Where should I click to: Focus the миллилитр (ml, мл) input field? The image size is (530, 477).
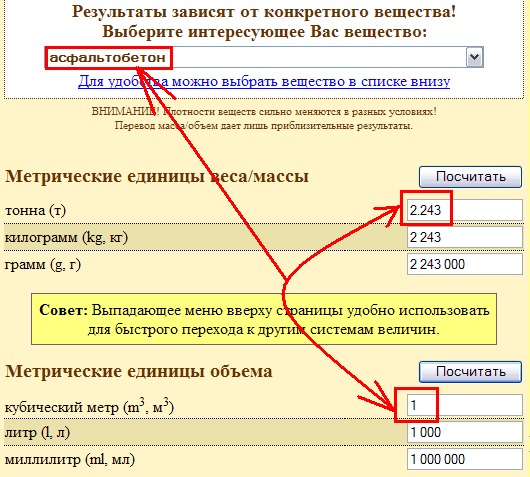tap(465, 459)
